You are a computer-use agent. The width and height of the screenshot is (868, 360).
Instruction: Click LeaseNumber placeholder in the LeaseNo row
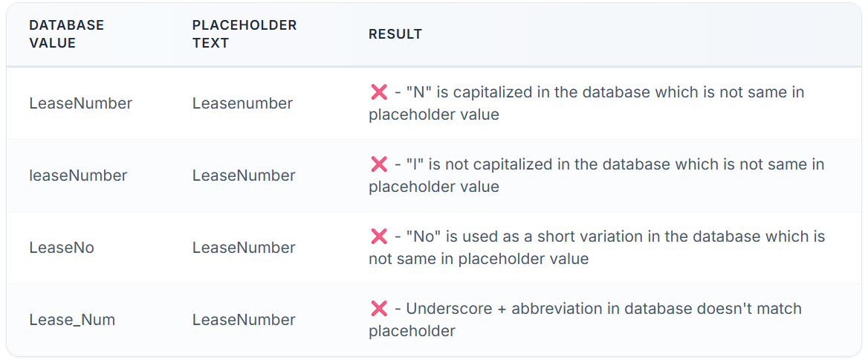pyautogui.click(x=244, y=248)
